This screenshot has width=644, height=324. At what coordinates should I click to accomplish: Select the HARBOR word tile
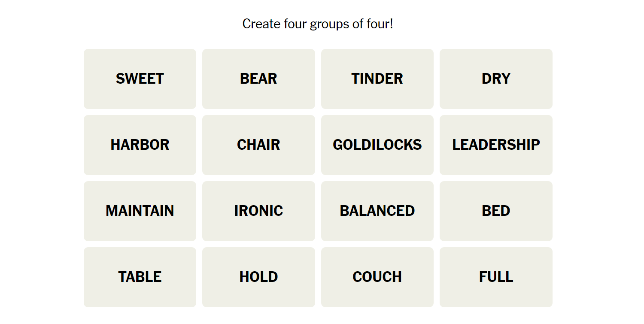(140, 145)
